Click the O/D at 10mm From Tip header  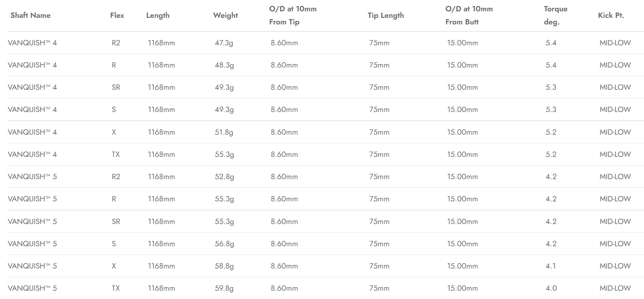pos(293,15)
